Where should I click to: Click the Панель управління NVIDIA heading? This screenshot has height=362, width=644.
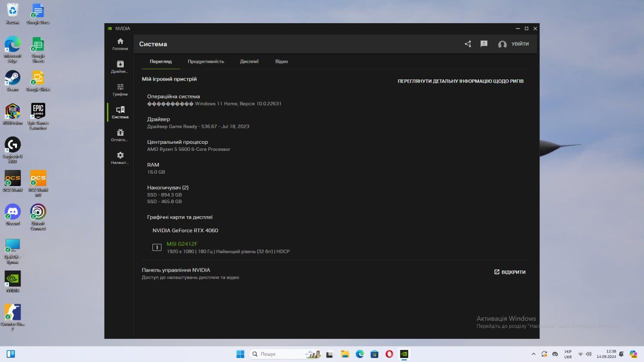pyautogui.click(x=176, y=270)
